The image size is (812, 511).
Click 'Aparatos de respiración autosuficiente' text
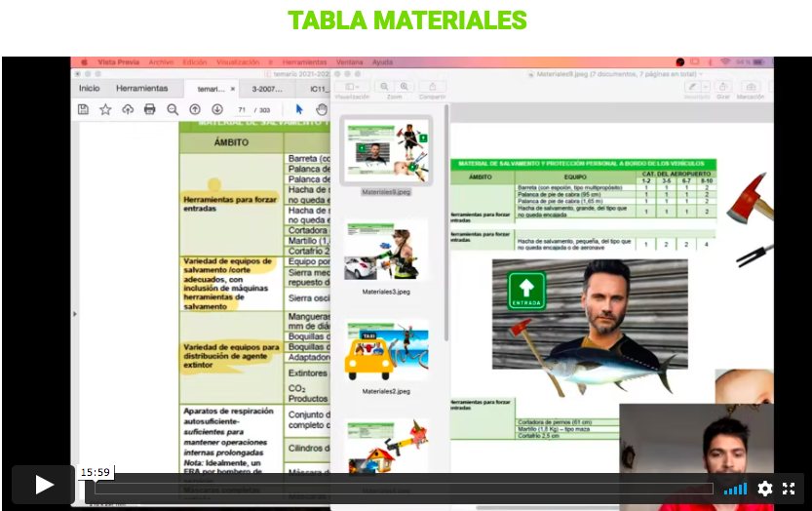pyautogui.click(x=228, y=416)
